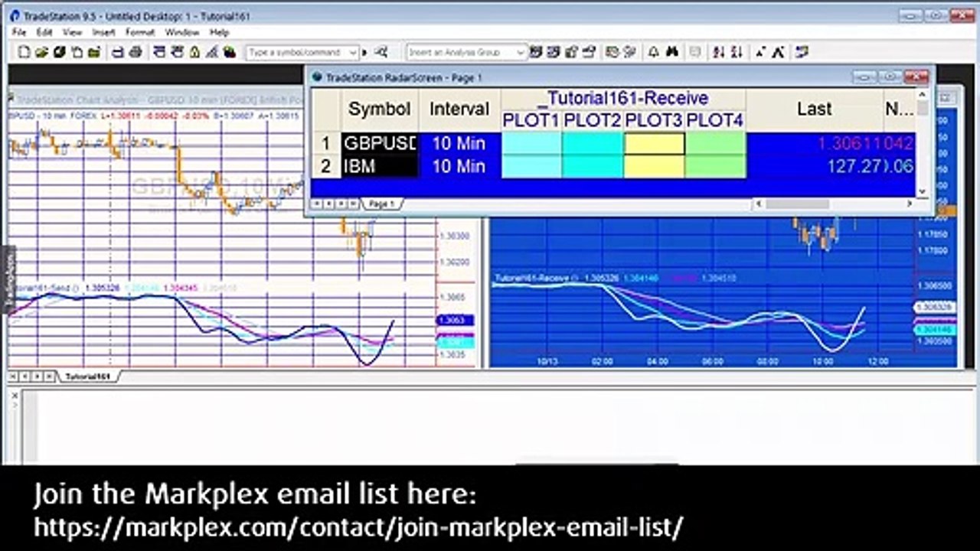Click the Interval column header in RadarScreen

pos(459,109)
